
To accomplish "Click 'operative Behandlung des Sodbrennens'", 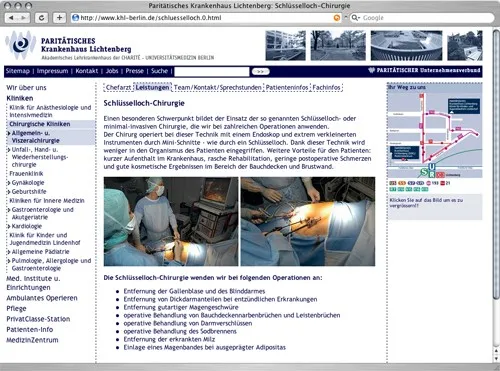I will click(x=180, y=331).
